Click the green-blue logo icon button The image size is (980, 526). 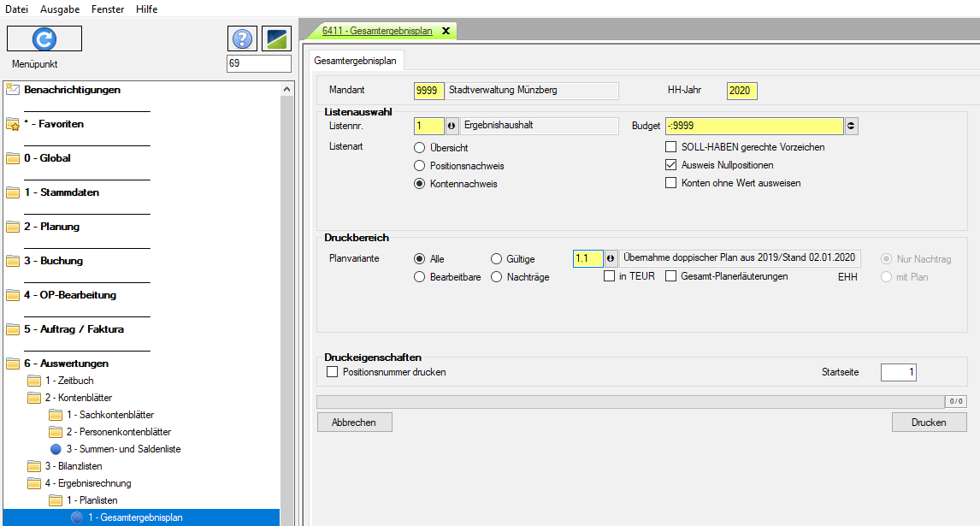point(276,38)
